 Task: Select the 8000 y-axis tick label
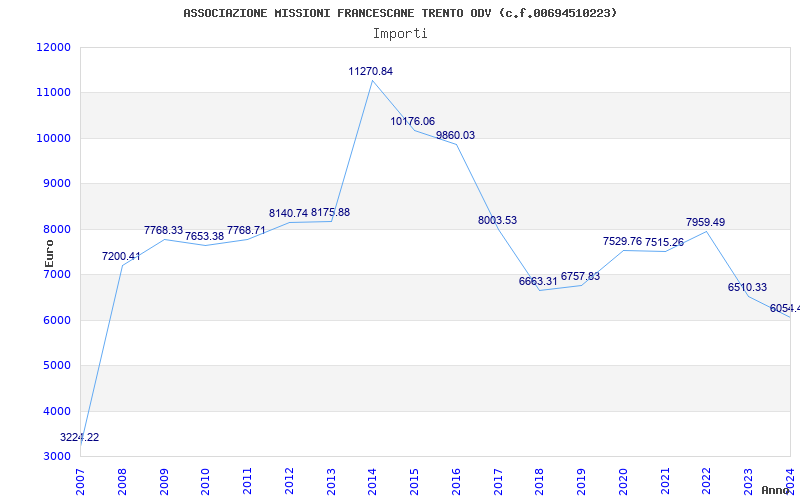click(56, 230)
